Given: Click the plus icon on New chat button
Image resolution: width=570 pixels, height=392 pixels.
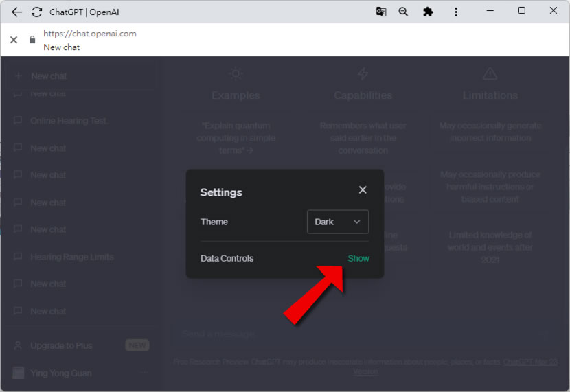Looking at the screenshot, I should point(19,76).
